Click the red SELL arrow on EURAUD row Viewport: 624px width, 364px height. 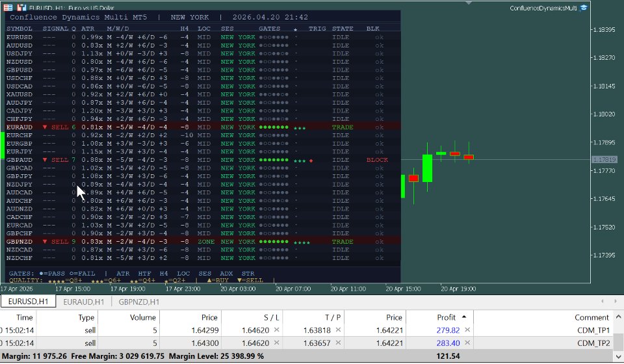(45, 127)
